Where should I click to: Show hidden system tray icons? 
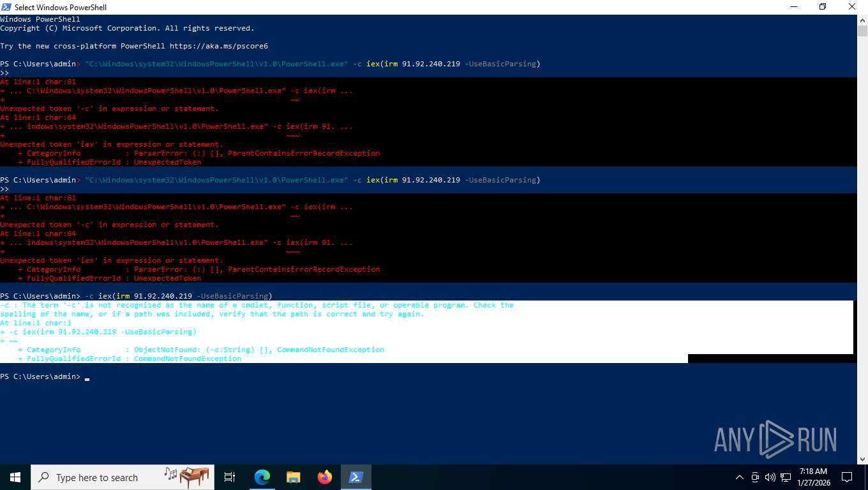[740, 477]
